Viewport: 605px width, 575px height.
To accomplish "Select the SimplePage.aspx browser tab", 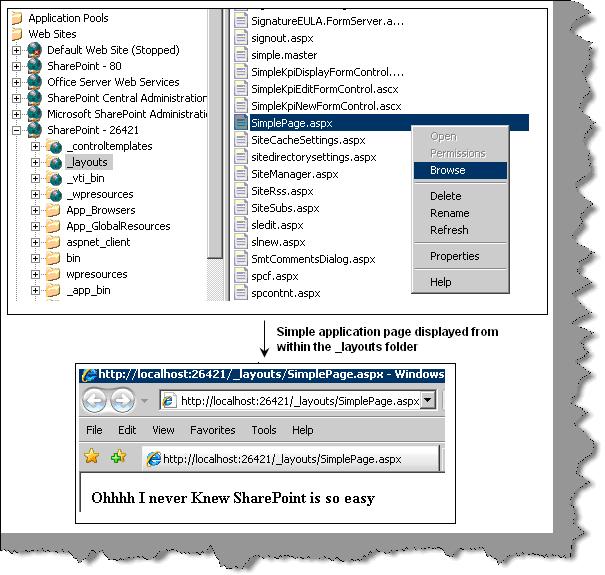I will (x=291, y=458).
